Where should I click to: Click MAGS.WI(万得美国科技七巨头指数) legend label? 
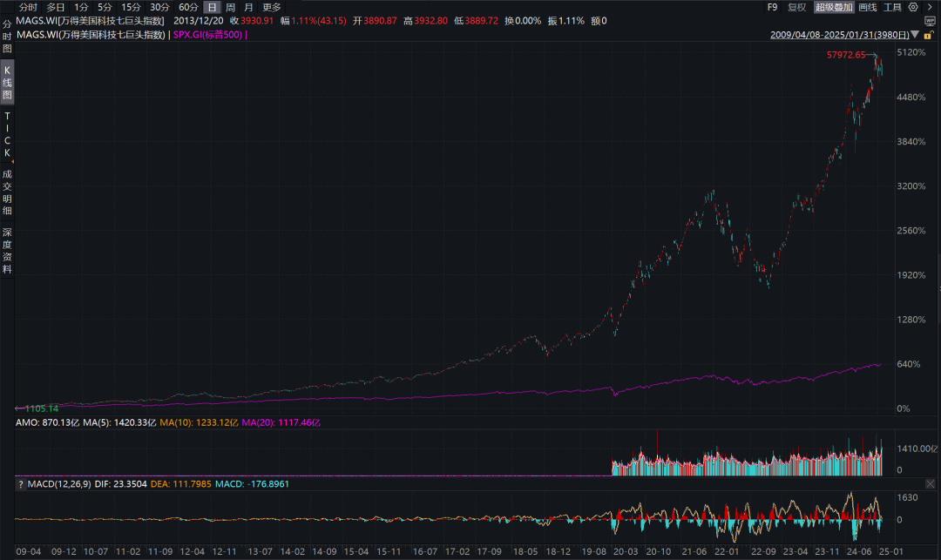[91, 35]
